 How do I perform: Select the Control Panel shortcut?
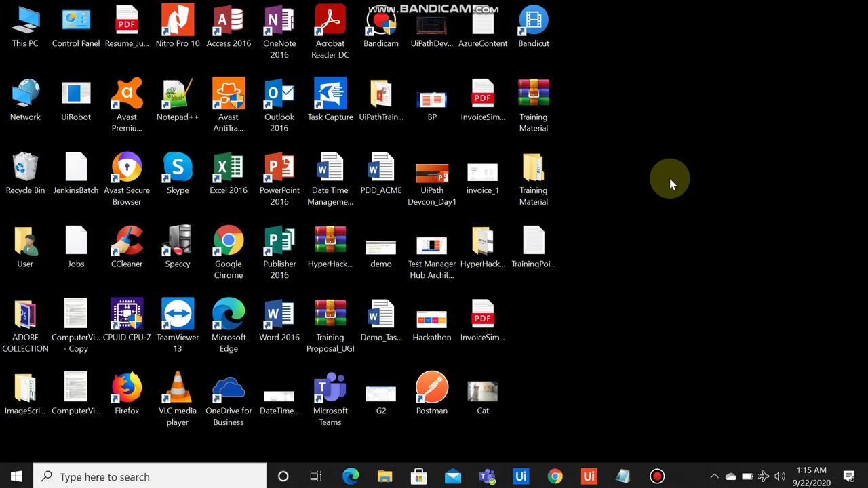pos(76,27)
